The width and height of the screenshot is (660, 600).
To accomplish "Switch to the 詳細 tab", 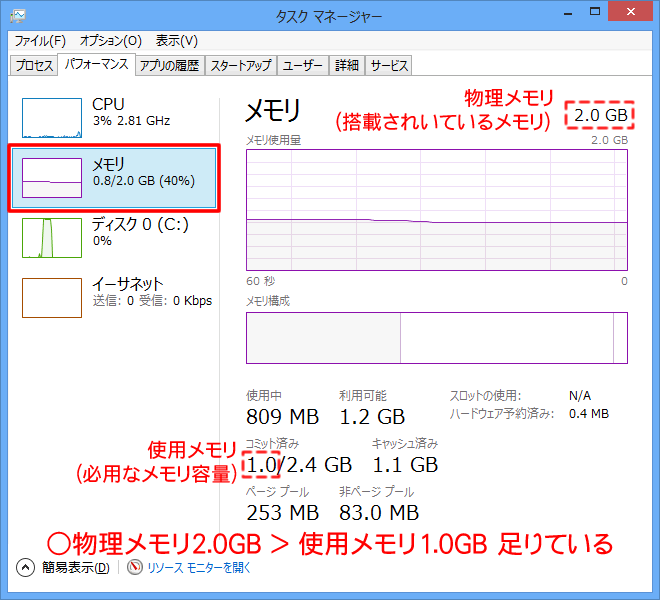I will click(347, 66).
